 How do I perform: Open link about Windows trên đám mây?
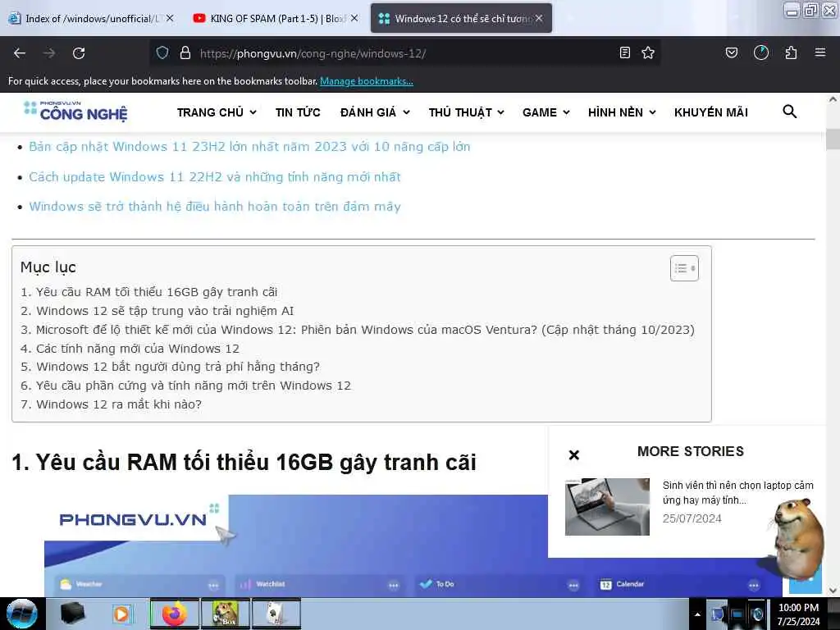tap(215, 206)
